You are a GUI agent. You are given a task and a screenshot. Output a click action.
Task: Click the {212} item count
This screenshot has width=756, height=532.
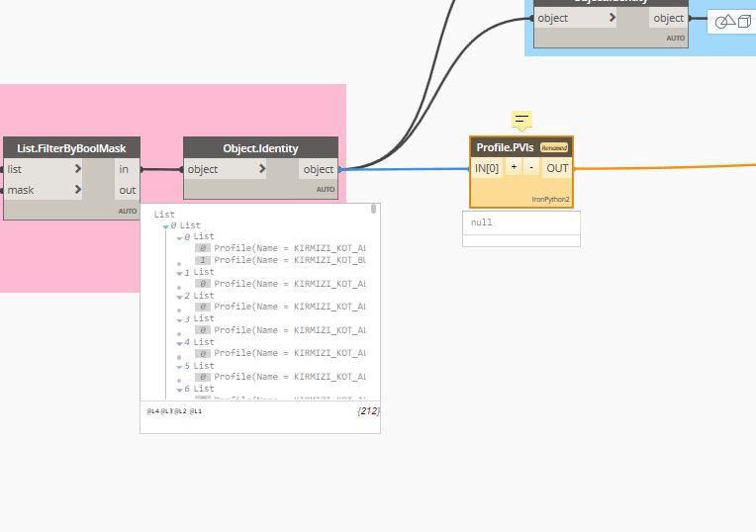[x=368, y=411]
